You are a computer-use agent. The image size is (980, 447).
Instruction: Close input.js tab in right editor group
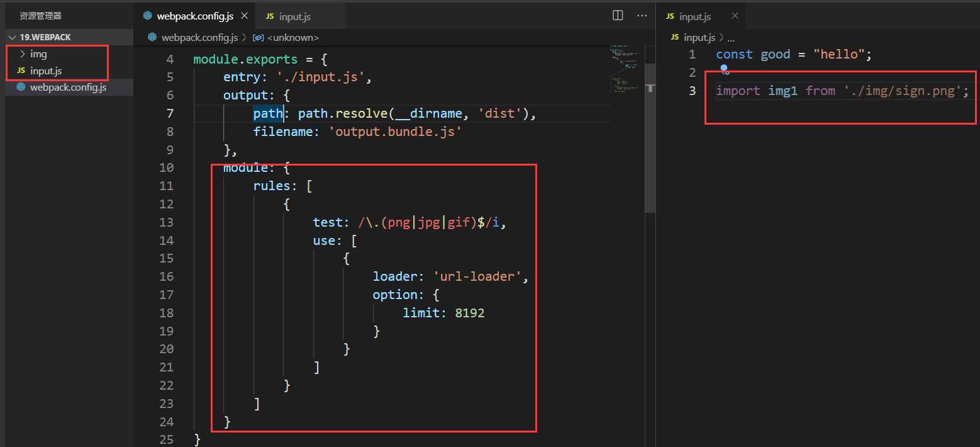733,16
